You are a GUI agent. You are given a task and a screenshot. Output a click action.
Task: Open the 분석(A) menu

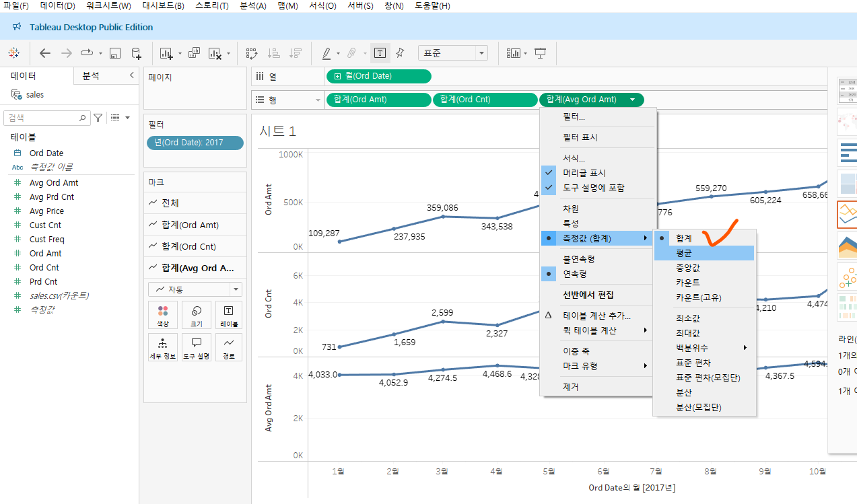(253, 6)
